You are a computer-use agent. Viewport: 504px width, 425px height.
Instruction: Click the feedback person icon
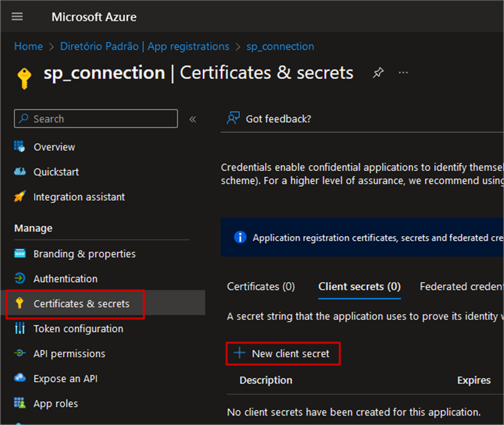[x=233, y=118]
